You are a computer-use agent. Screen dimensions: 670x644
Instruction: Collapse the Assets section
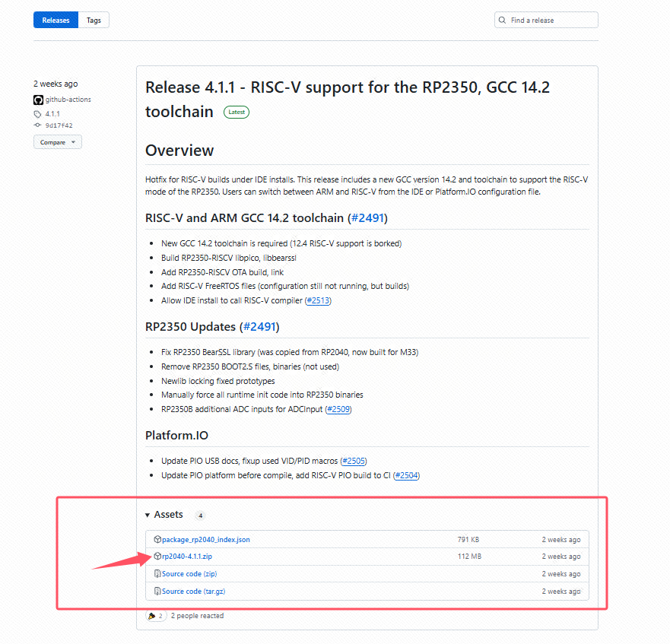pyautogui.click(x=148, y=516)
